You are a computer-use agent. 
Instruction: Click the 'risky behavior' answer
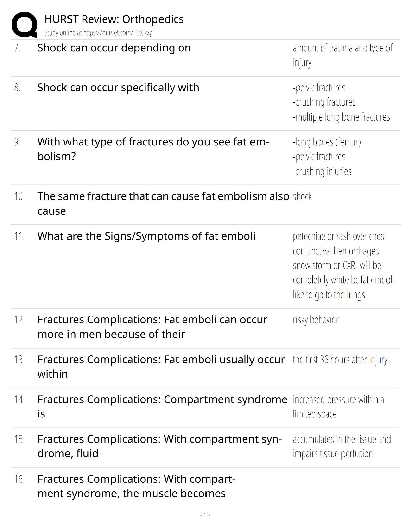tap(316, 320)
